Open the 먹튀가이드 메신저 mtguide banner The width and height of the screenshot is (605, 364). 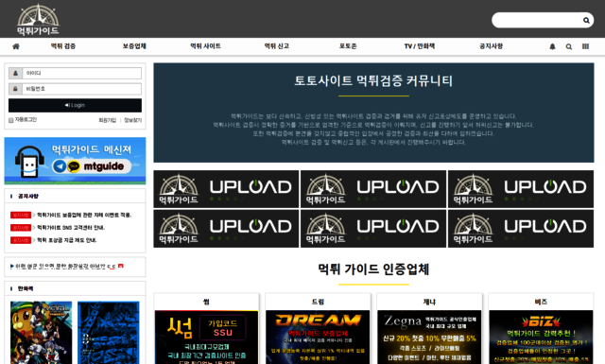[75, 161]
